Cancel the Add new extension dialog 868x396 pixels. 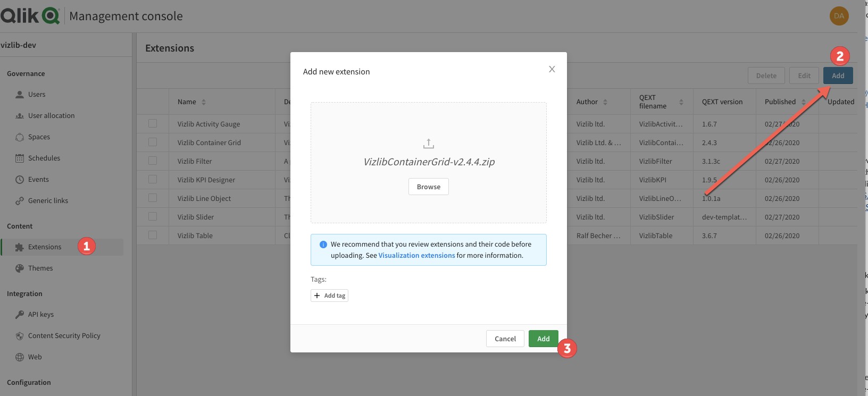[x=505, y=339]
